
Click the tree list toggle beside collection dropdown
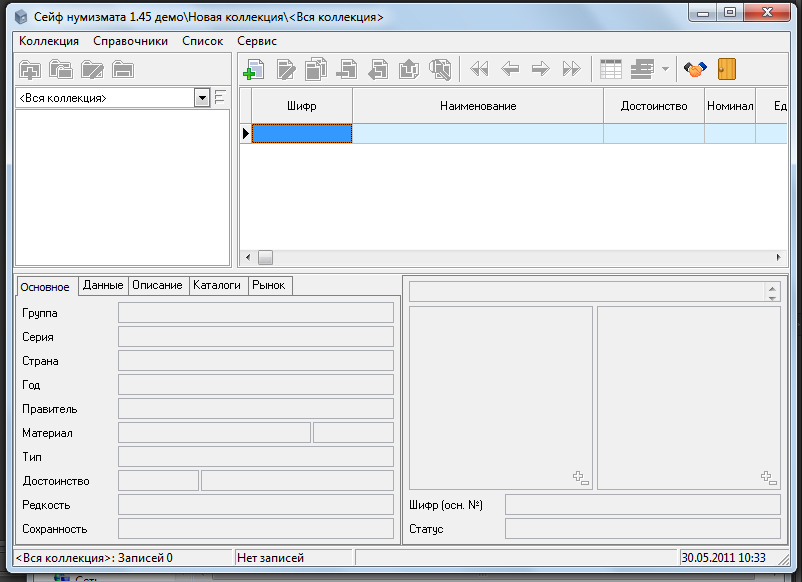(x=220, y=98)
